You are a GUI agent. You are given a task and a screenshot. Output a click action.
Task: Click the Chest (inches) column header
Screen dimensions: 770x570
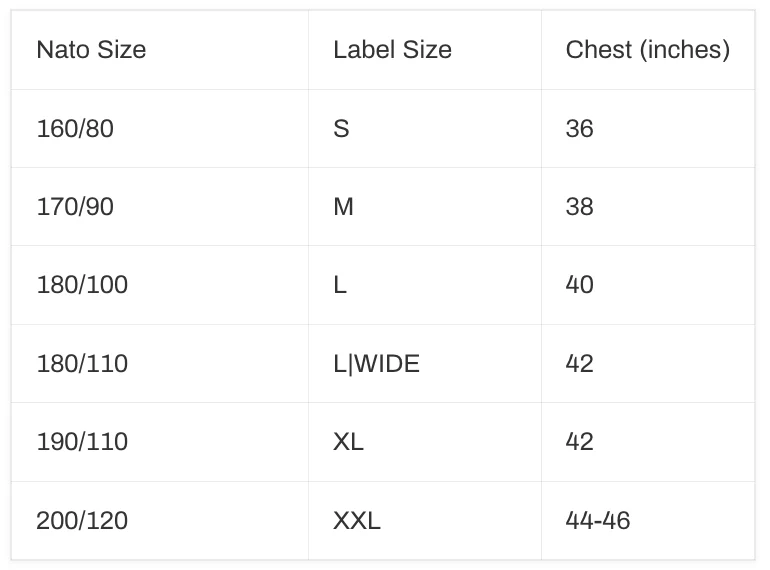point(647,50)
